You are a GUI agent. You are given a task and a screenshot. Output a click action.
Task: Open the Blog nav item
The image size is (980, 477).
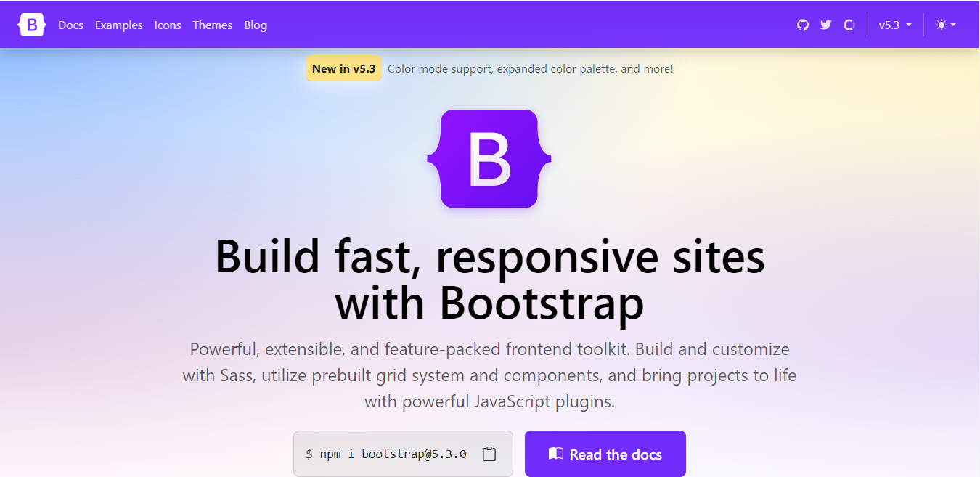[256, 25]
